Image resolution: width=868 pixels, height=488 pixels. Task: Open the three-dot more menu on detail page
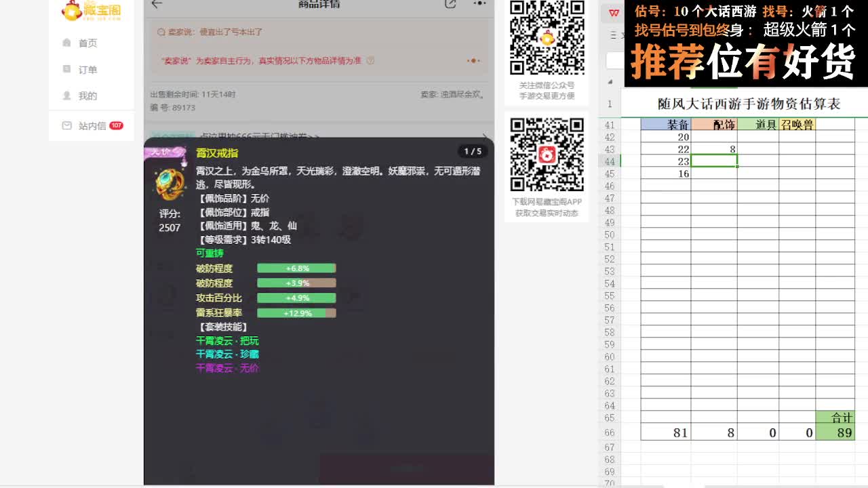[x=479, y=4]
